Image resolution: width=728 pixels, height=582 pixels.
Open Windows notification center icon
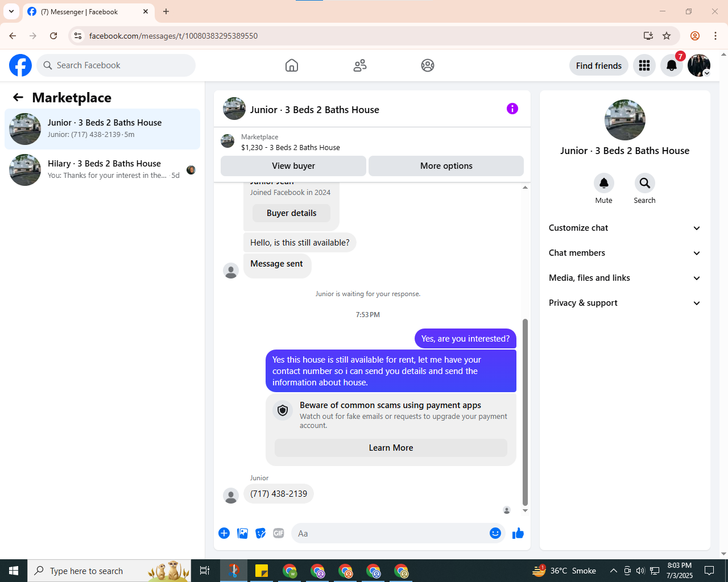[709, 571]
